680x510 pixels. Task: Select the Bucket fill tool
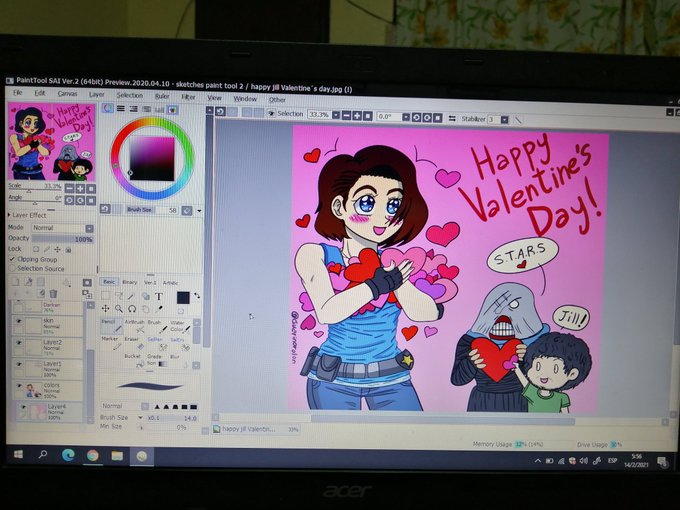[x=134, y=360]
